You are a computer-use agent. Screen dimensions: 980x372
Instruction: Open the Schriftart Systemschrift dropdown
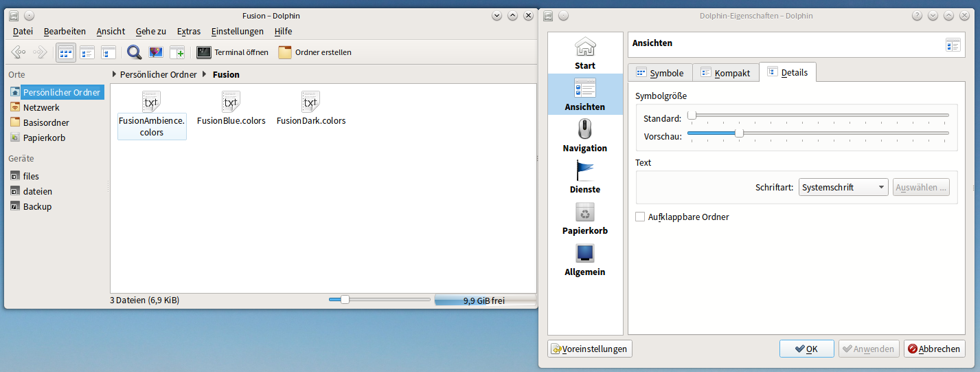point(843,187)
